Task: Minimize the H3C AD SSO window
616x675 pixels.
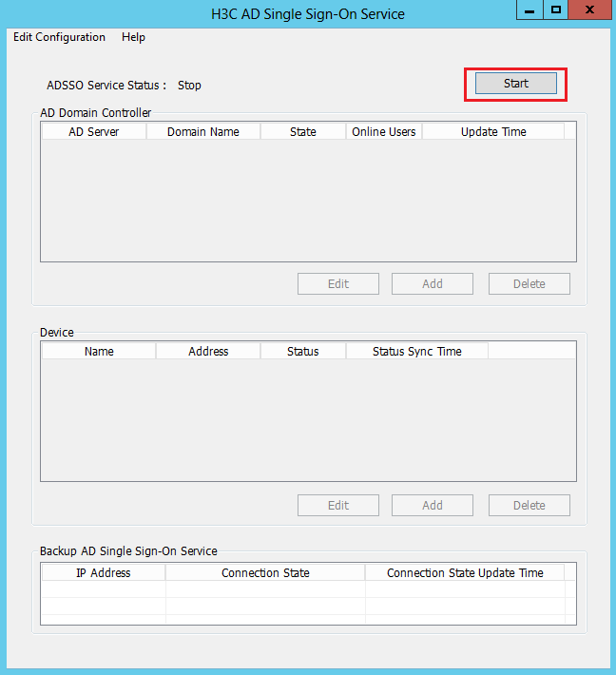Action: tap(529, 10)
